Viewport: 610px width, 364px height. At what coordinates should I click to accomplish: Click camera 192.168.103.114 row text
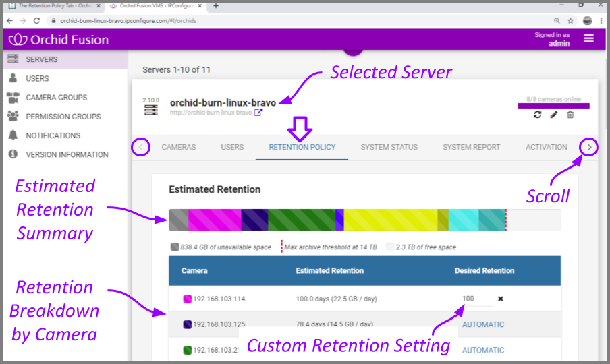point(219,299)
